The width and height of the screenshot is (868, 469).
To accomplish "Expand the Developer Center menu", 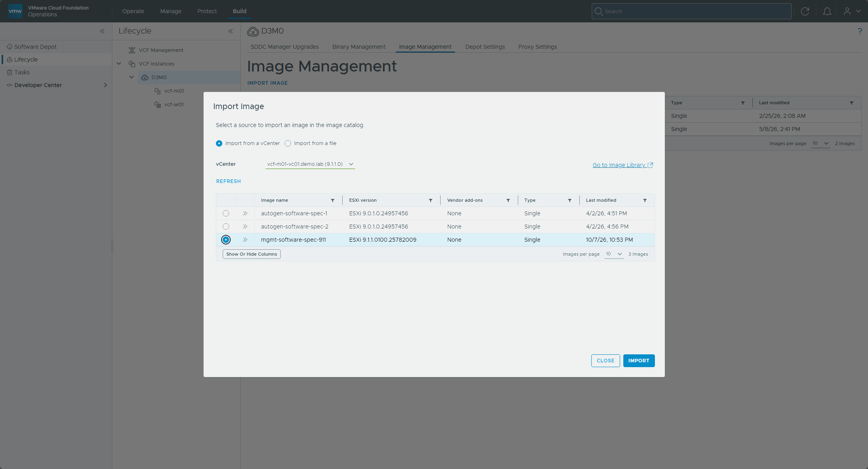I will tap(106, 85).
